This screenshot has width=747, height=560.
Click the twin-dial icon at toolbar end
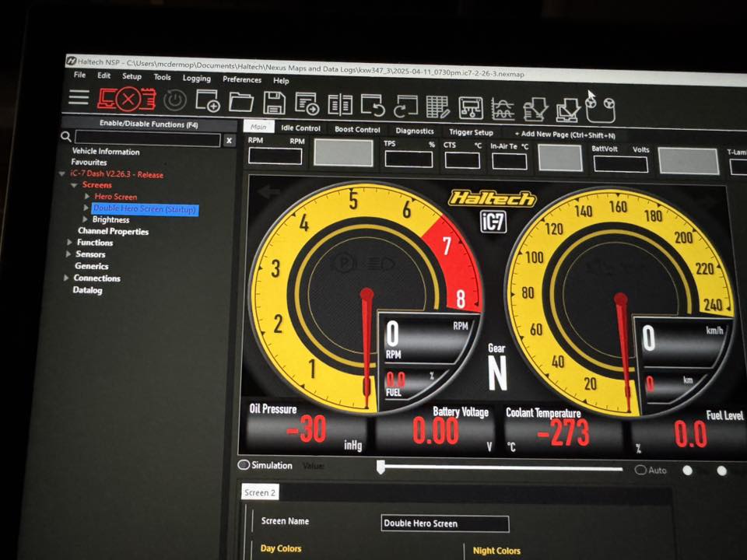click(x=600, y=110)
